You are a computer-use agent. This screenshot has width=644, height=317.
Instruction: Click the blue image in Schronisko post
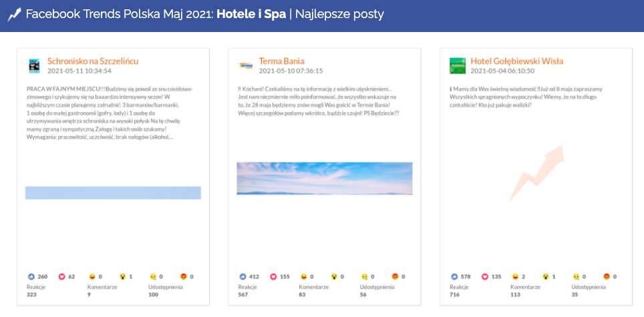(x=113, y=193)
